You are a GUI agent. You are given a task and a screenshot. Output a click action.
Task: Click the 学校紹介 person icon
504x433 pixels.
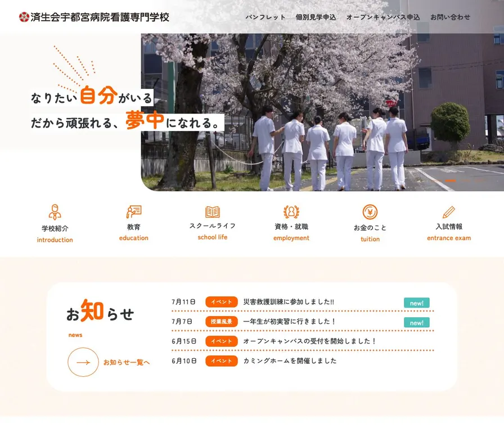click(x=55, y=212)
